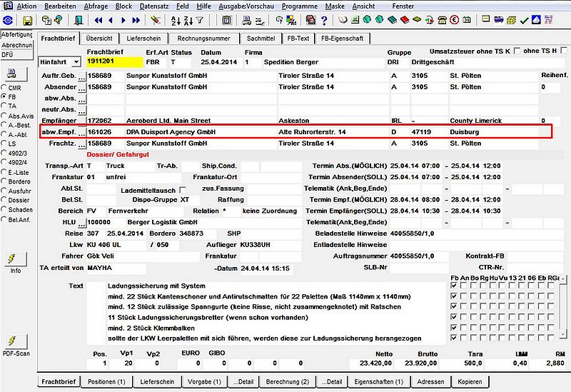This screenshot has height=392, width=571.
Task: Open the abw.Abs. lookup '...' button
Action: pyautogui.click(x=82, y=99)
